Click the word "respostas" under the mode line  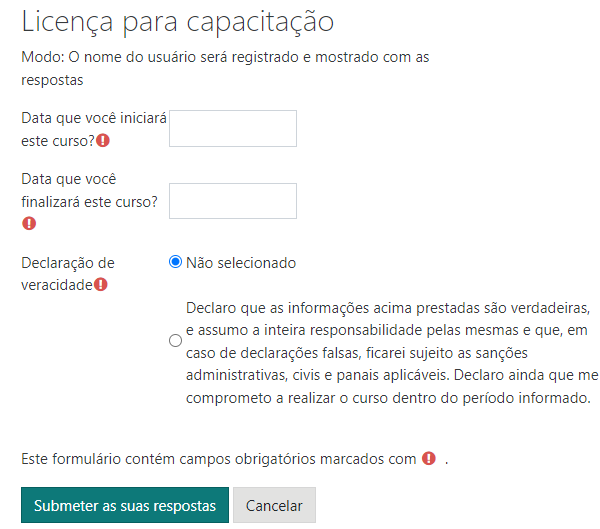[x=52, y=80]
